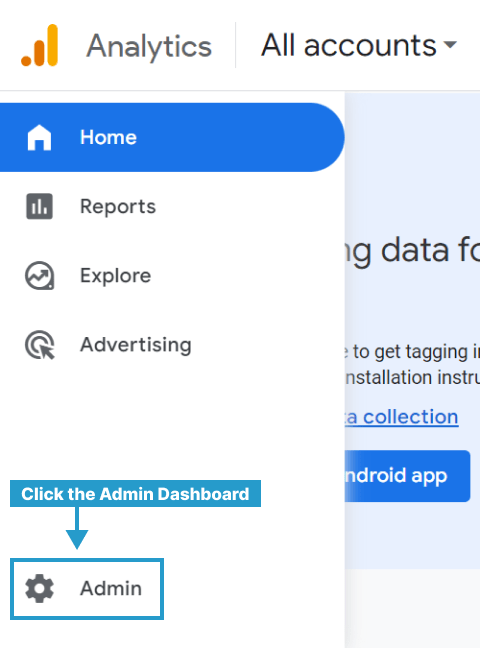Image resolution: width=480 pixels, height=648 pixels.
Task: Click the blue arrow pointing to Admin
Action: (x=77, y=528)
